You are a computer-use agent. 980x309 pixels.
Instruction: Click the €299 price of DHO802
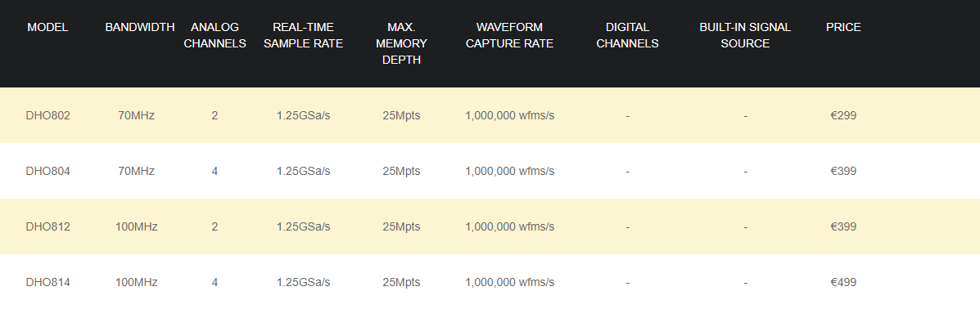[843, 115]
